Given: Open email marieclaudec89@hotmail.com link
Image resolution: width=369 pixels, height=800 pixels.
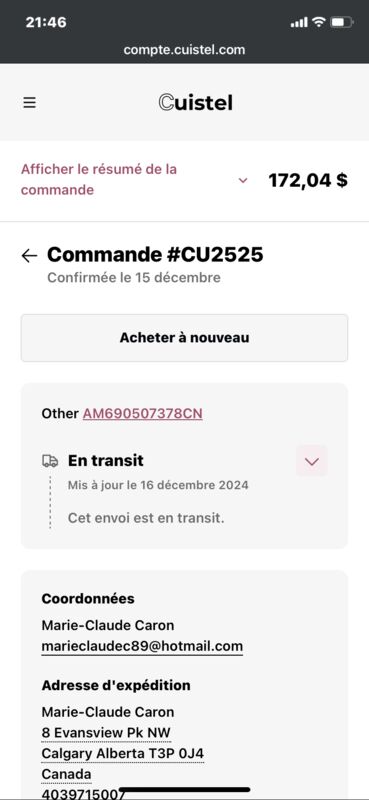Looking at the screenshot, I should (x=142, y=646).
